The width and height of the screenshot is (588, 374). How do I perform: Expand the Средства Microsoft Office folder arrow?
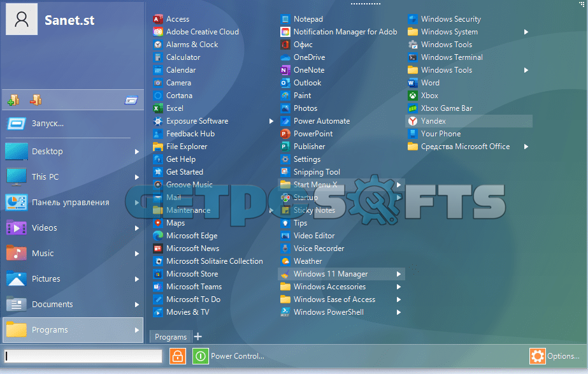point(526,147)
